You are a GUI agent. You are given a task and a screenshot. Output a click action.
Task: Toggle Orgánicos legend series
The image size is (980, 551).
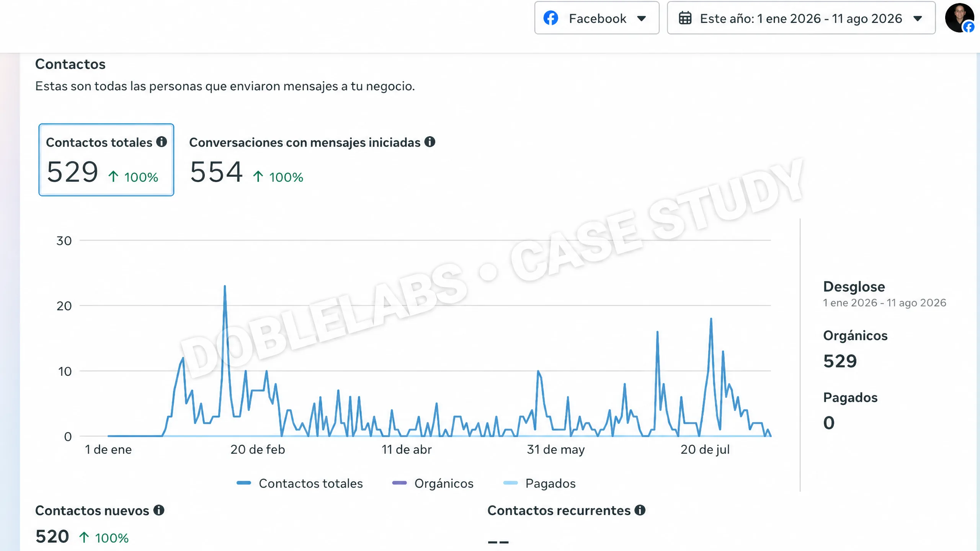pos(433,483)
